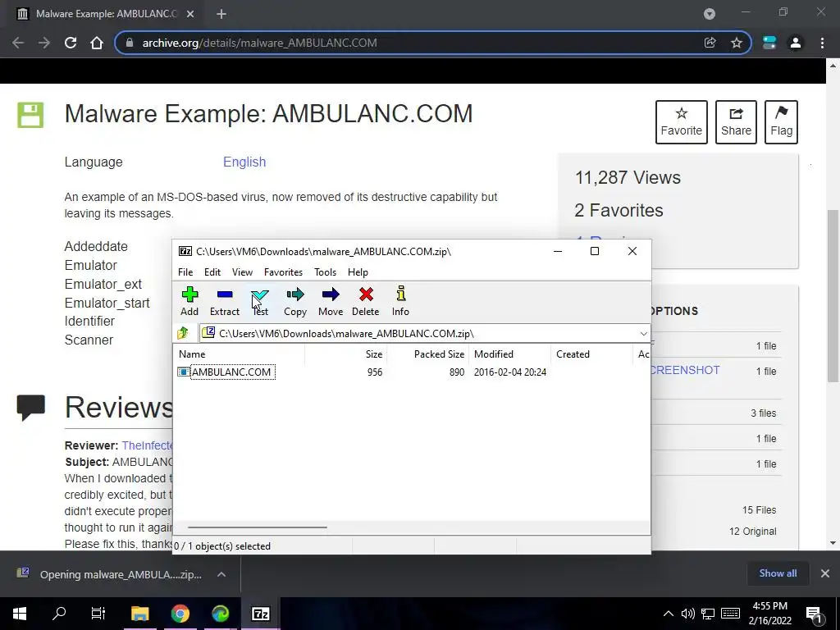Open the volume control in system tray

coord(688,614)
